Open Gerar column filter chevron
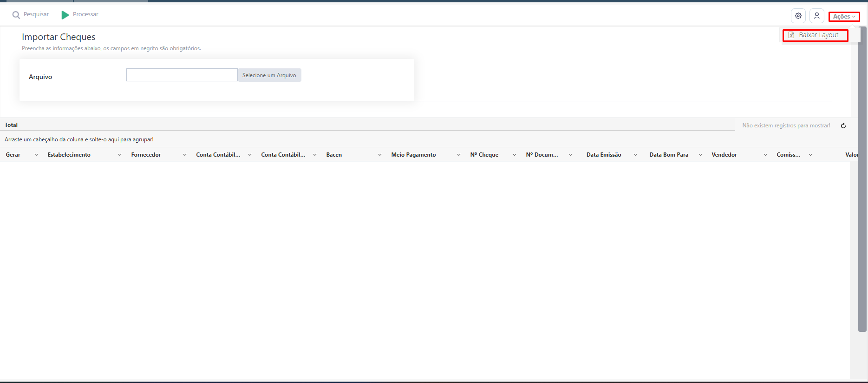Viewport: 868px width, 383px height. (36, 155)
